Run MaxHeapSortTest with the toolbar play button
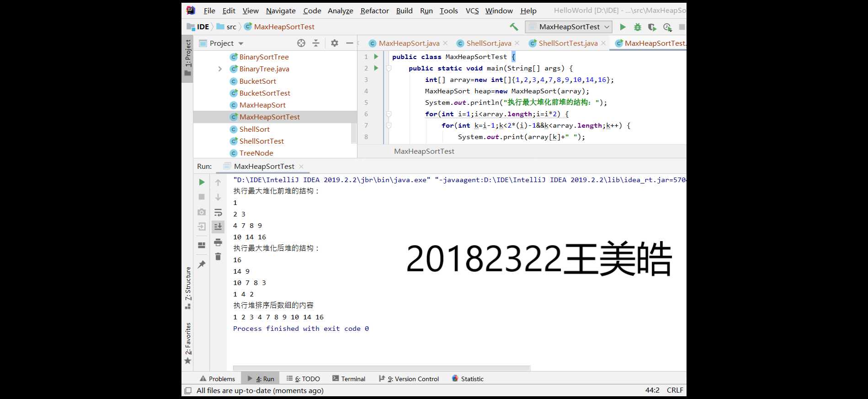Image resolution: width=868 pixels, height=399 pixels. [x=623, y=27]
